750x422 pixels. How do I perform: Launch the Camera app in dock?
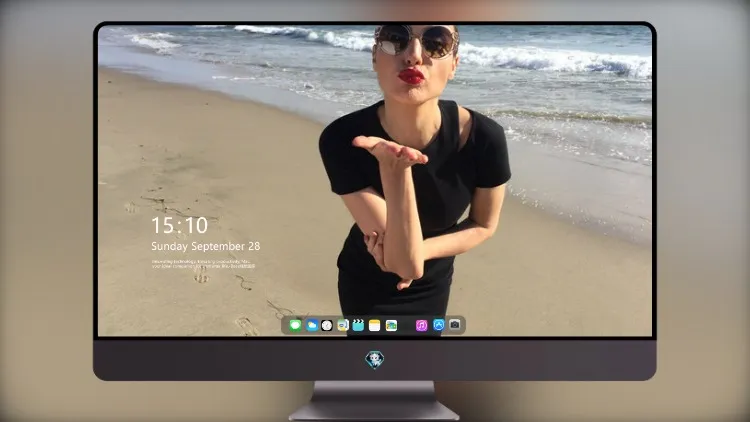coord(454,325)
